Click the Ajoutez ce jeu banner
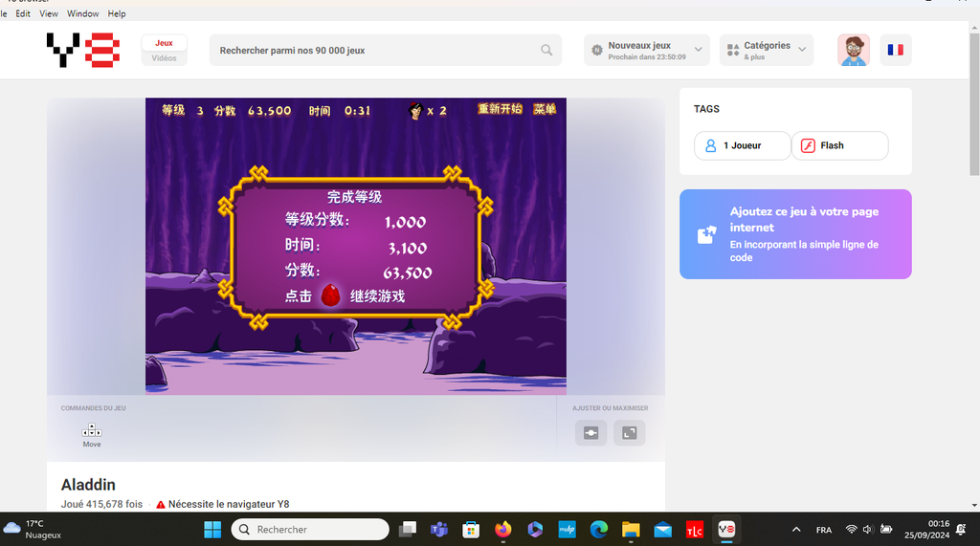The height and width of the screenshot is (546, 980). tap(795, 234)
